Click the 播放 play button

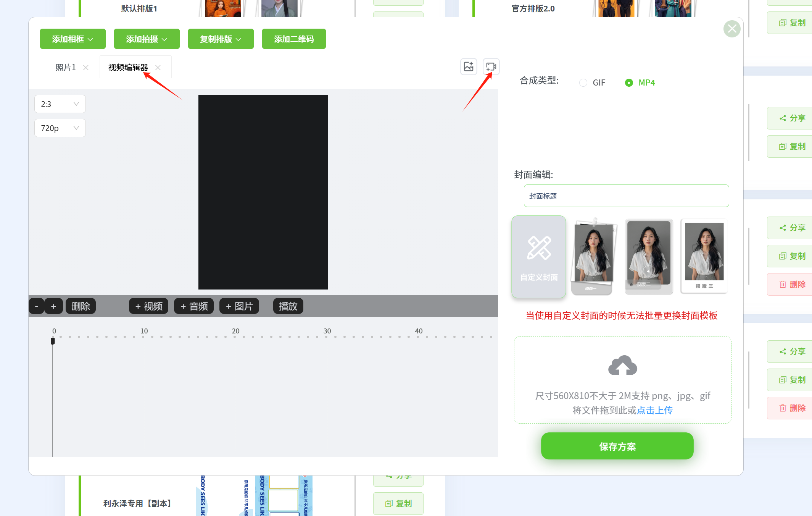point(288,306)
